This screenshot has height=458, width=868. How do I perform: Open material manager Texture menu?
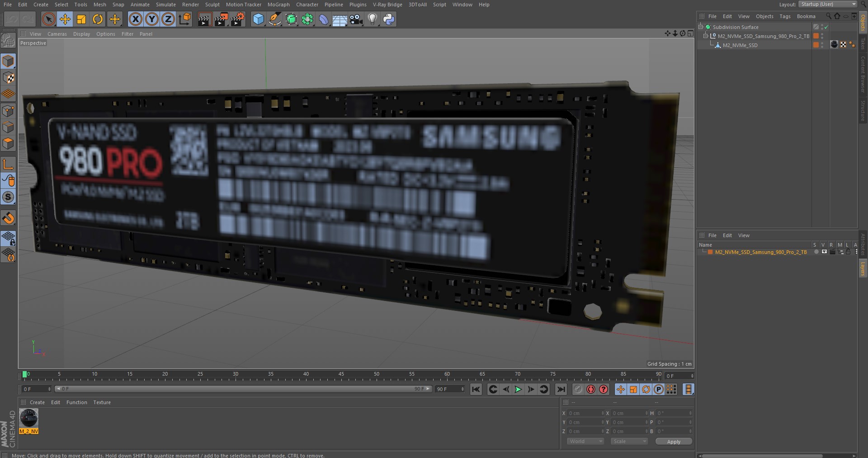102,402
